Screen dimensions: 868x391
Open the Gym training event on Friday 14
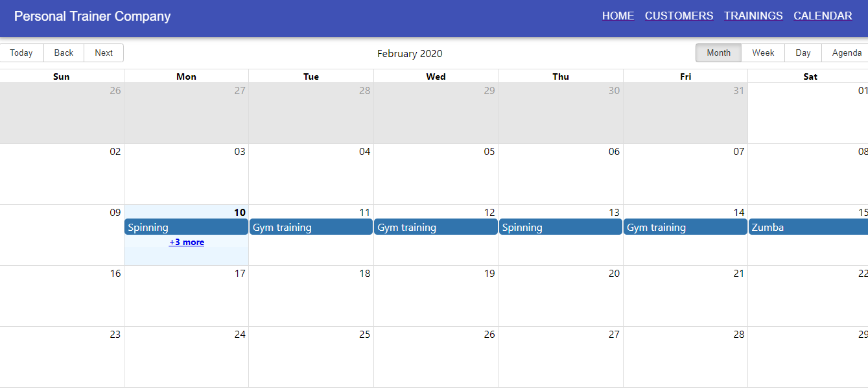pos(685,227)
